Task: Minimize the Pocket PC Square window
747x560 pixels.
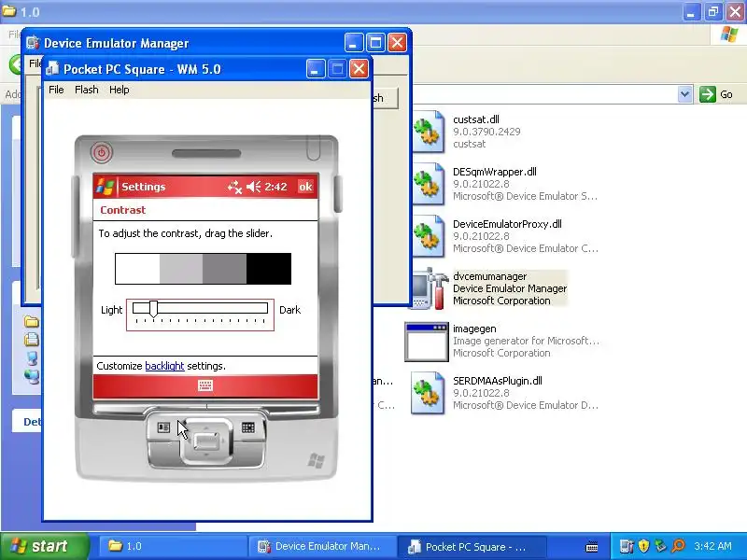Action: (316, 69)
